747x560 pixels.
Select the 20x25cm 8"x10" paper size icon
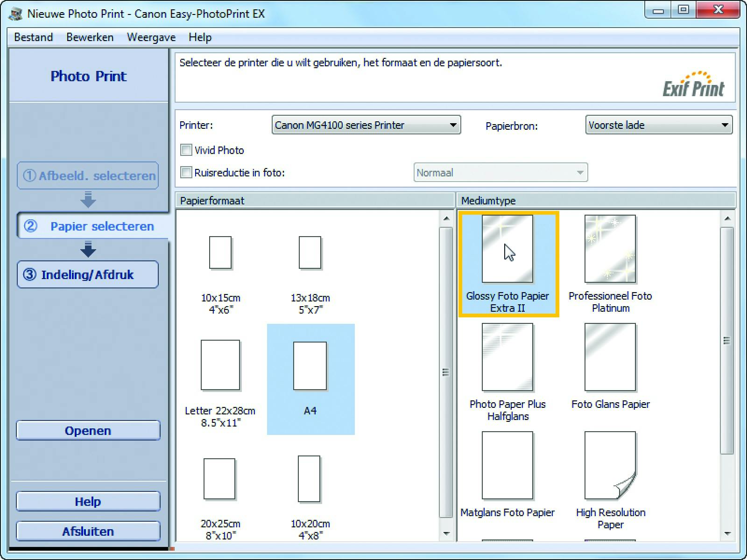pyautogui.click(x=219, y=479)
